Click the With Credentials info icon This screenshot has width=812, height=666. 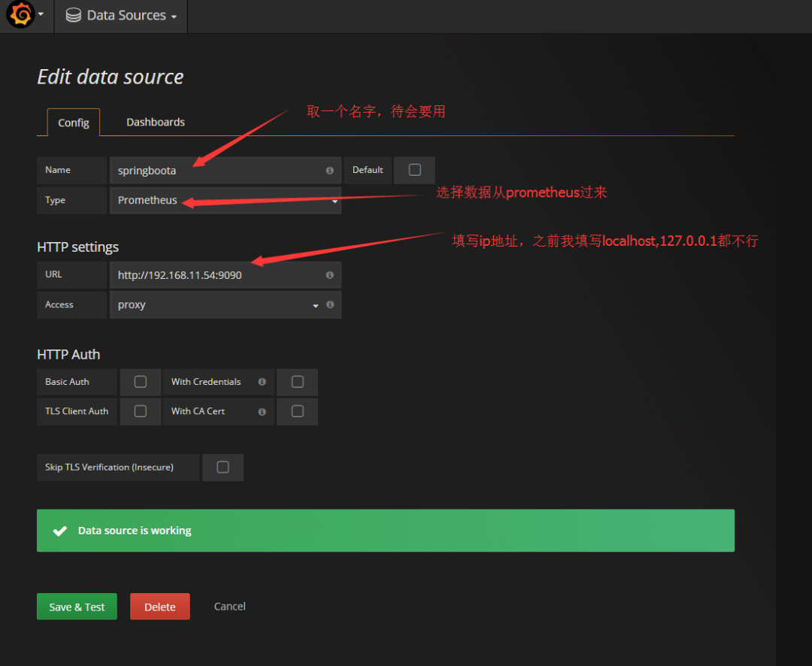tap(262, 382)
